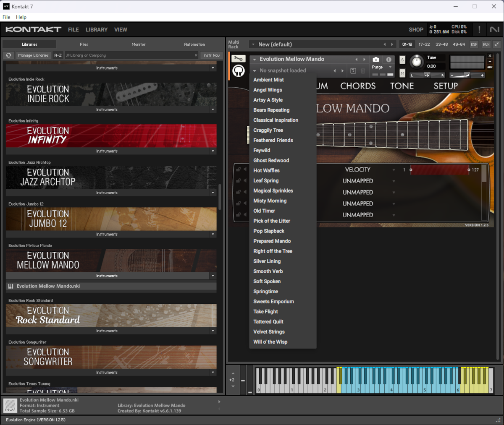Image resolution: width=504 pixels, height=425 pixels.
Task: Click the refresh libraries icon
Action: click(8, 55)
